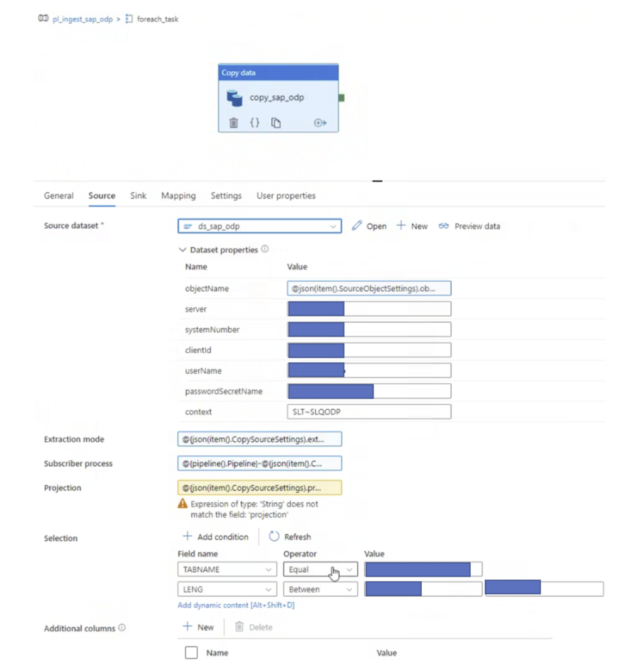Screen dimensions: 632x672
Task: Open the code view braces icon on copy_sap_odp
Action: point(254,122)
